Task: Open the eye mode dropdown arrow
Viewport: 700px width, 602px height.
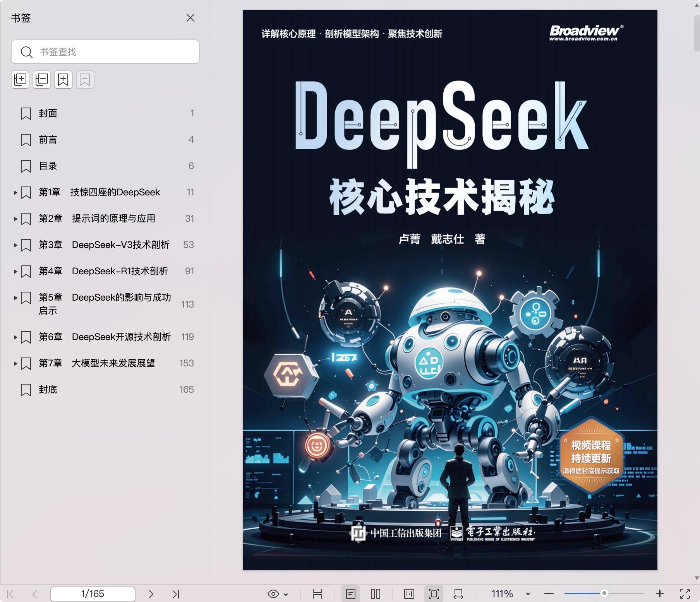Action: pos(286,594)
